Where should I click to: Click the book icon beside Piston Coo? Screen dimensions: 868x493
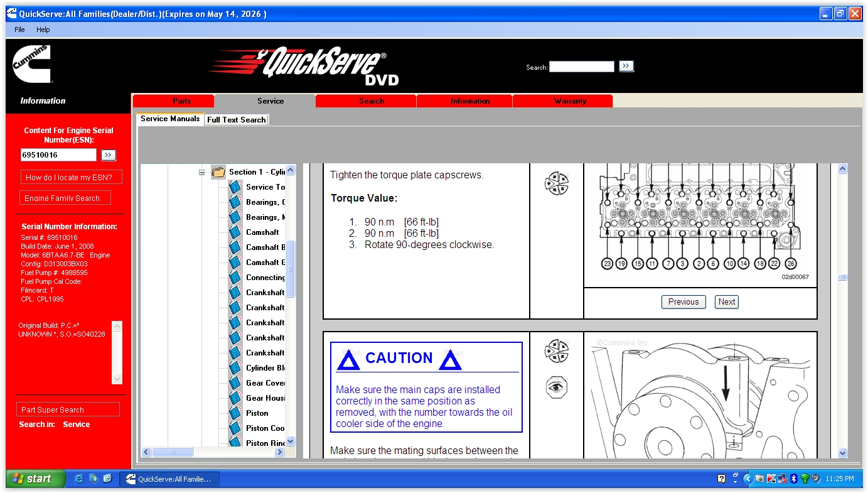(235, 428)
